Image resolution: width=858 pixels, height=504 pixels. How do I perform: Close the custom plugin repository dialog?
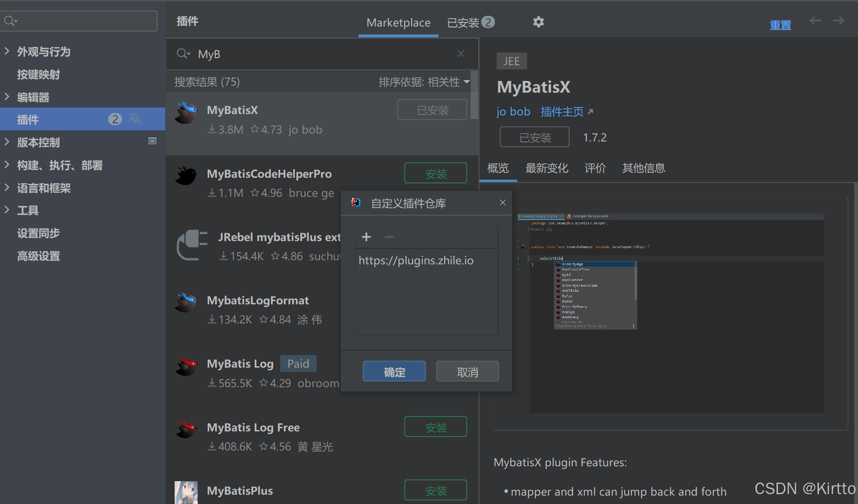point(502,202)
